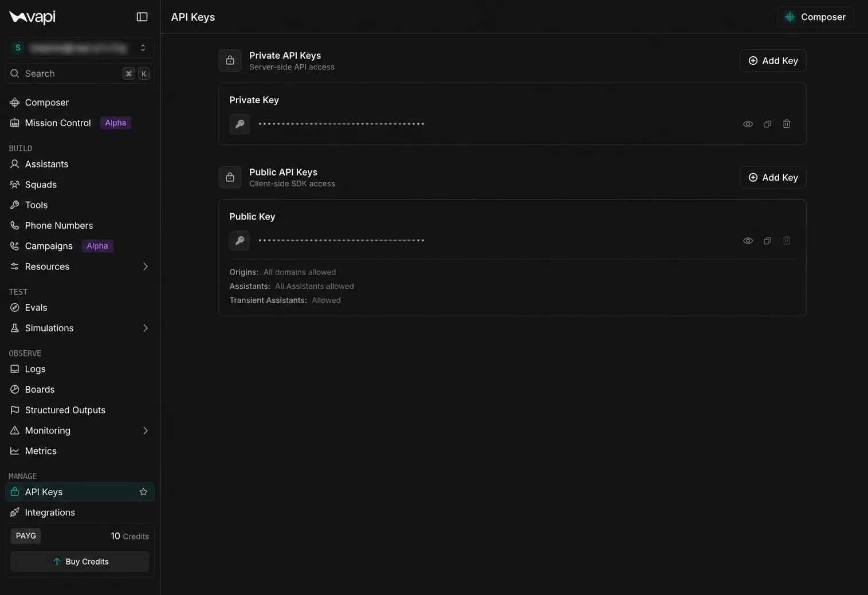Expand the Monitoring submenu

click(146, 430)
